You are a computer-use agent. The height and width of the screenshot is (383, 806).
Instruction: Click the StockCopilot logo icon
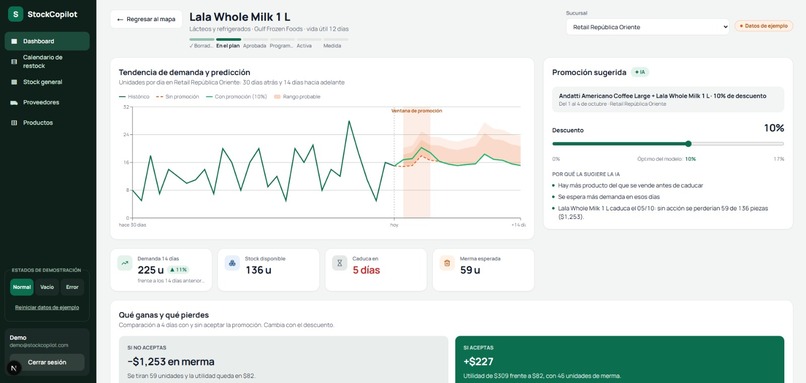coord(15,14)
